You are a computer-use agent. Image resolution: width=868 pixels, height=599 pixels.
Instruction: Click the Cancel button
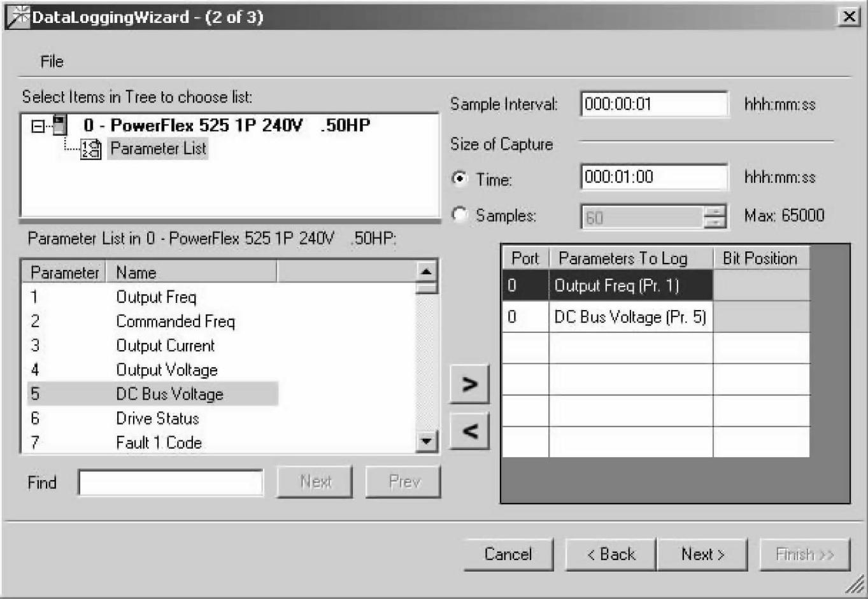pos(508,554)
